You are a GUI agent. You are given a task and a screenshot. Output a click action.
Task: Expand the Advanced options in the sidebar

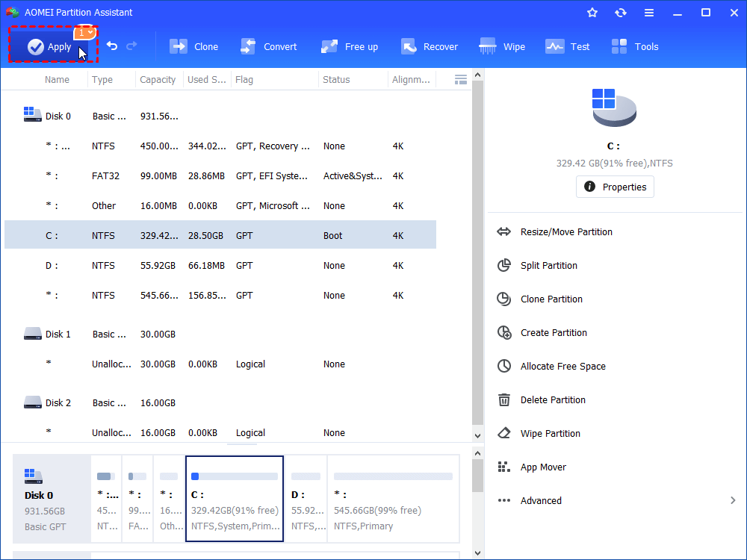pos(540,500)
